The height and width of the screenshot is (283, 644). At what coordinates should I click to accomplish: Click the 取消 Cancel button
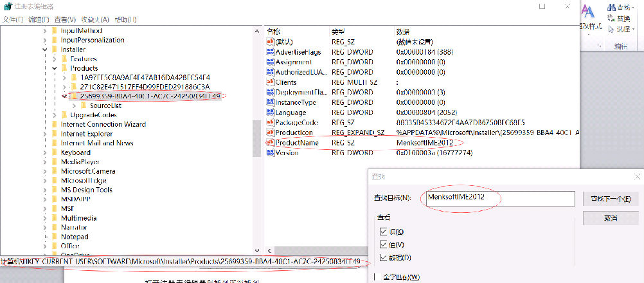click(x=610, y=218)
